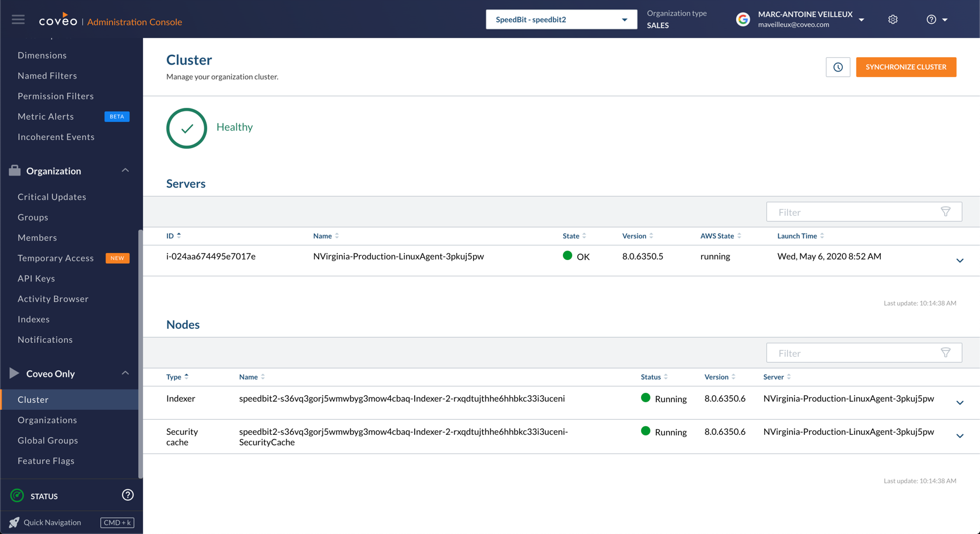The height and width of the screenshot is (534, 980).
Task: Click server name NVirginia-Production-LinuxAgent-3pkuj5pw in Servers table
Action: pos(398,256)
